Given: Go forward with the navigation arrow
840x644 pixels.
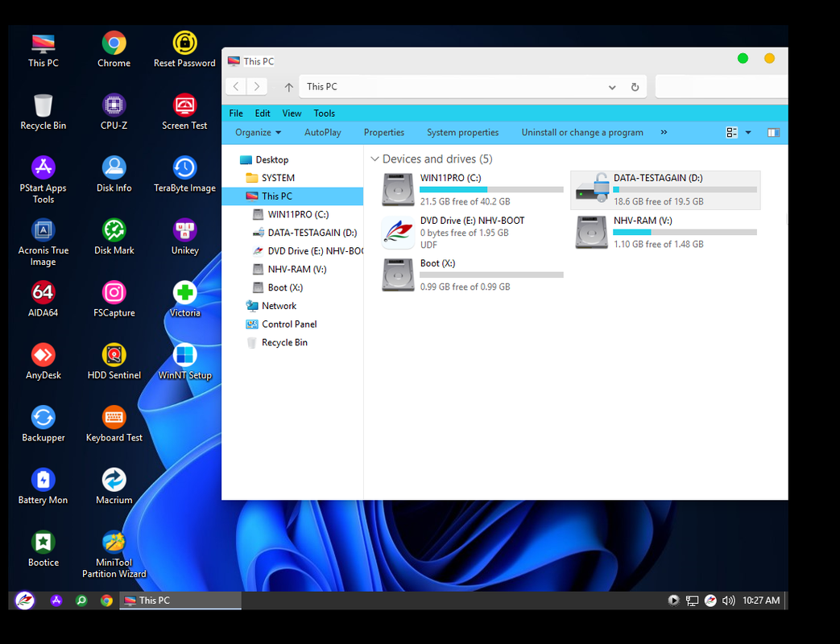Looking at the screenshot, I should tap(257, 86).
